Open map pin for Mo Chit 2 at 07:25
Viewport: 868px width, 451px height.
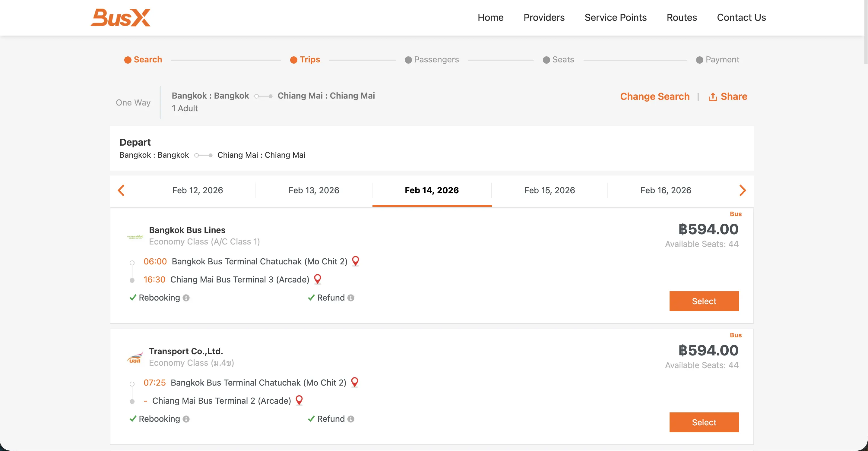point(354,382)
